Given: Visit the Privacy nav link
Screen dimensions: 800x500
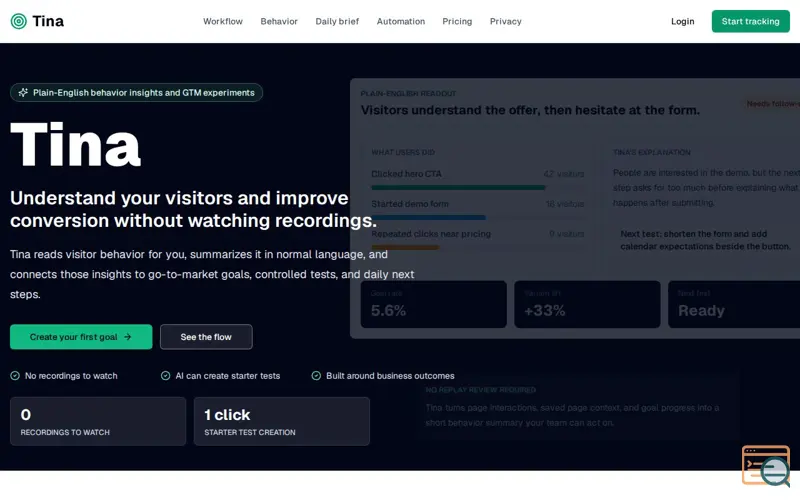Looking at the screenshot, I should tap(506, 21).
